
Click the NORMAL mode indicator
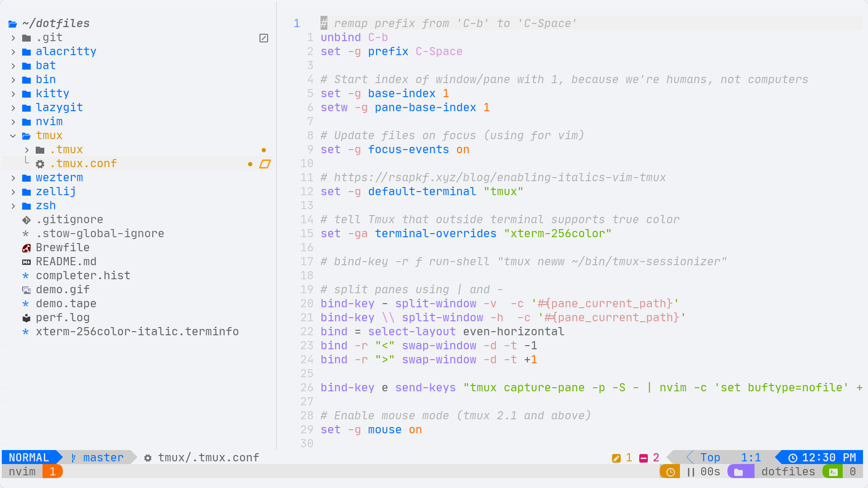(x=29, y=458)
